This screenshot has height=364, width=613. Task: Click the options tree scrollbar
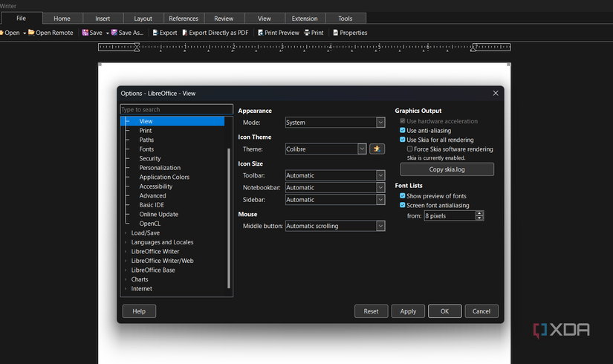[229, 218]
